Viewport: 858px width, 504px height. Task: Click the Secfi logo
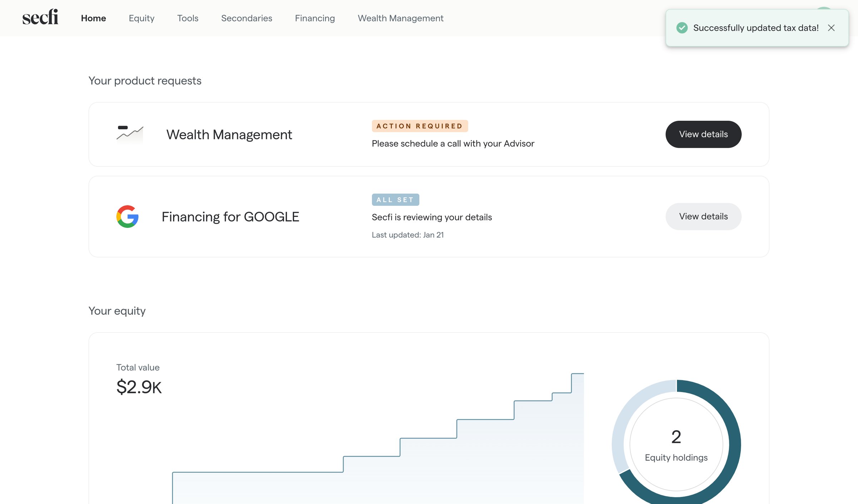(x=40, y=17)
